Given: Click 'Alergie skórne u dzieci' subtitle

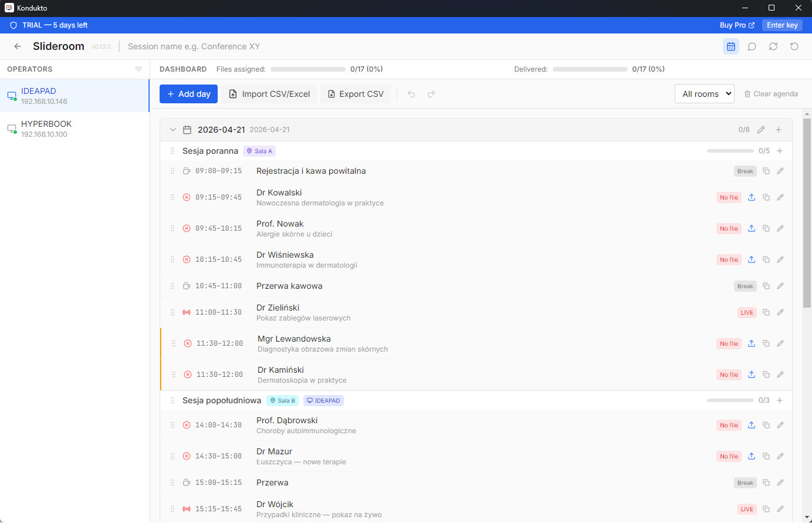Looking at the screenshot, I should 294,234.
